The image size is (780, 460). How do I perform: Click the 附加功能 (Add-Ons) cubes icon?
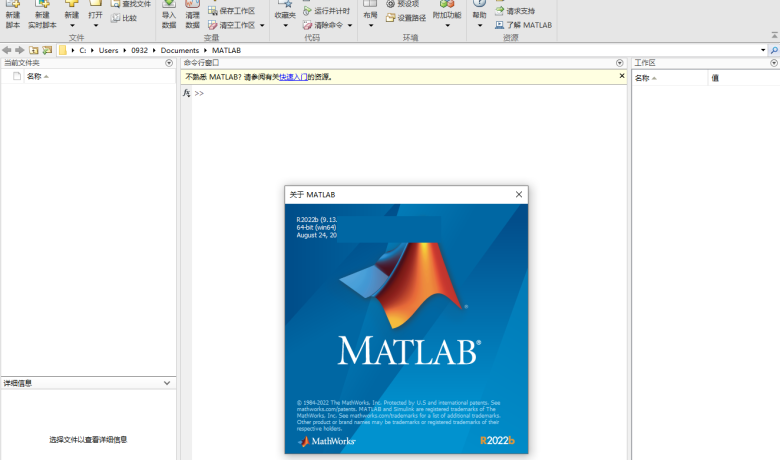pyautogui.click(x=447, y=4)
